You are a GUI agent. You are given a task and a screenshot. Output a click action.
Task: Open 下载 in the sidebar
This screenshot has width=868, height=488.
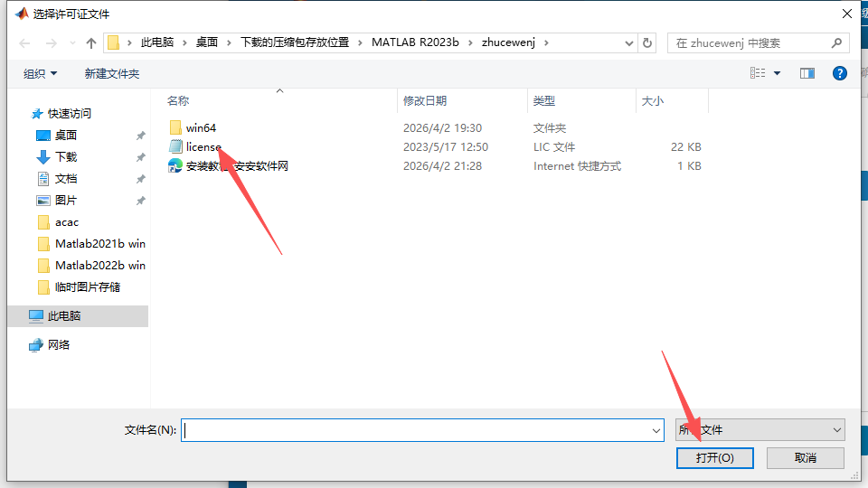(66, 157)
